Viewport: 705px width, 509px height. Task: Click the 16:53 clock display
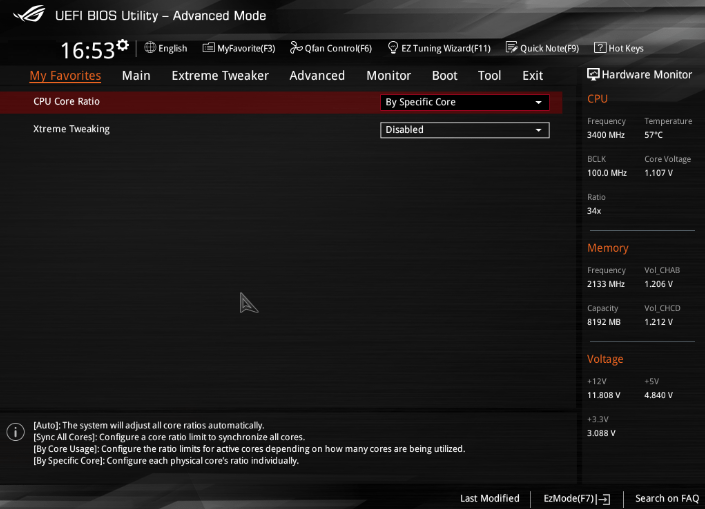tap(88, 50)
